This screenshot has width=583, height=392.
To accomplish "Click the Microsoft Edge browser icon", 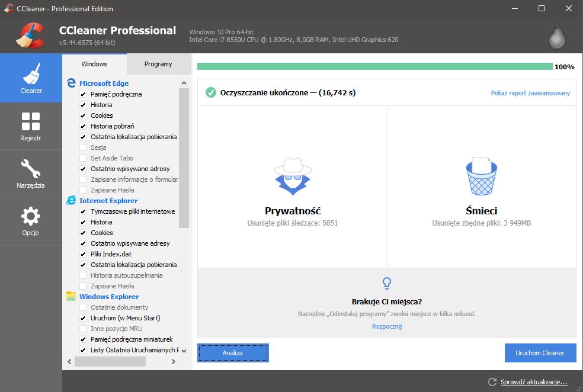I will point(71,83).
